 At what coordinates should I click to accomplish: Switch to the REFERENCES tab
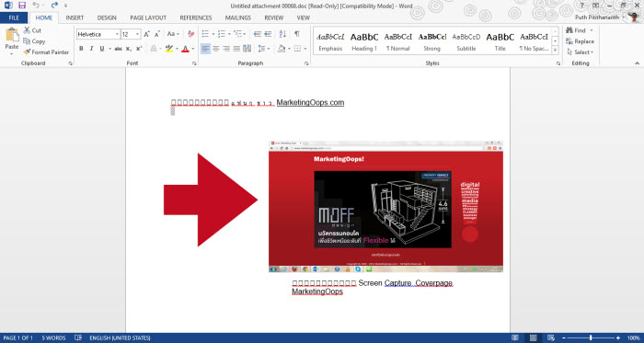coord(196,17)
